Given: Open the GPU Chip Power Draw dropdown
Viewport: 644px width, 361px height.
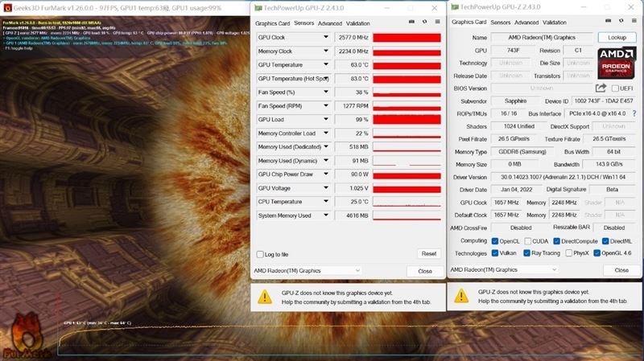Looking at the screenshot, I should click(x=326, y=174).
